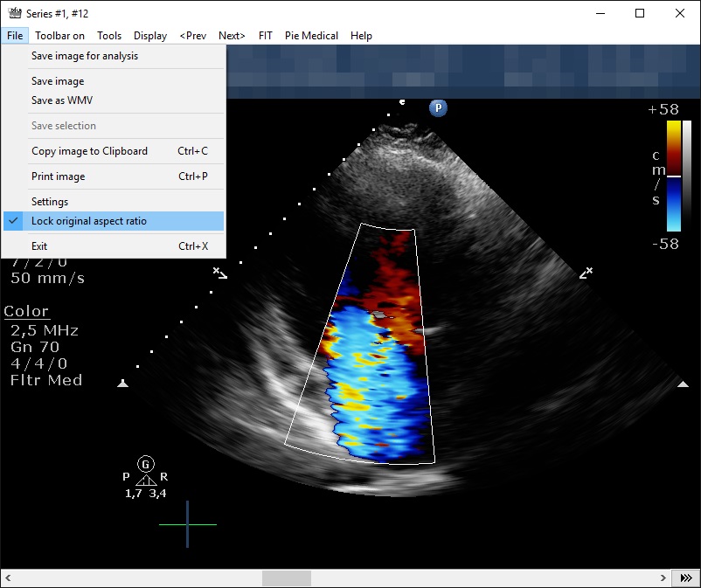Click Next> to advance to the next image
This screenshot has width=701, height=588.
(x=231, y=35)
